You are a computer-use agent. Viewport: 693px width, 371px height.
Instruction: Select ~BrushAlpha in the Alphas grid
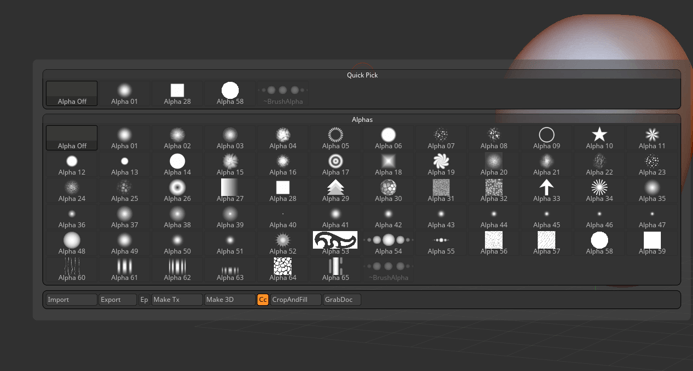[x=388, y=270]
